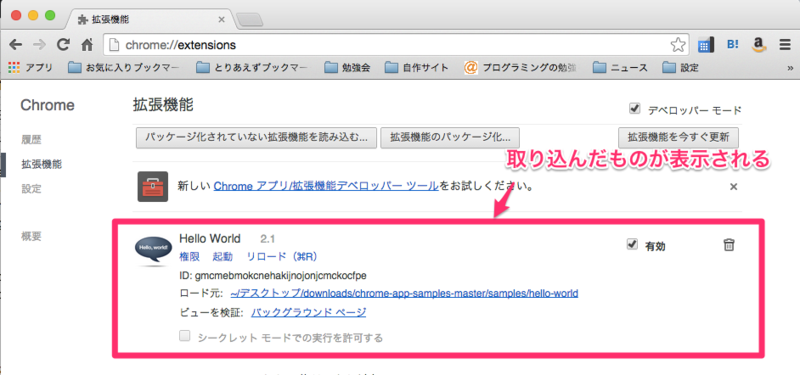
Task: Open the 設定 bookmark folder
Action: [680, 67]
